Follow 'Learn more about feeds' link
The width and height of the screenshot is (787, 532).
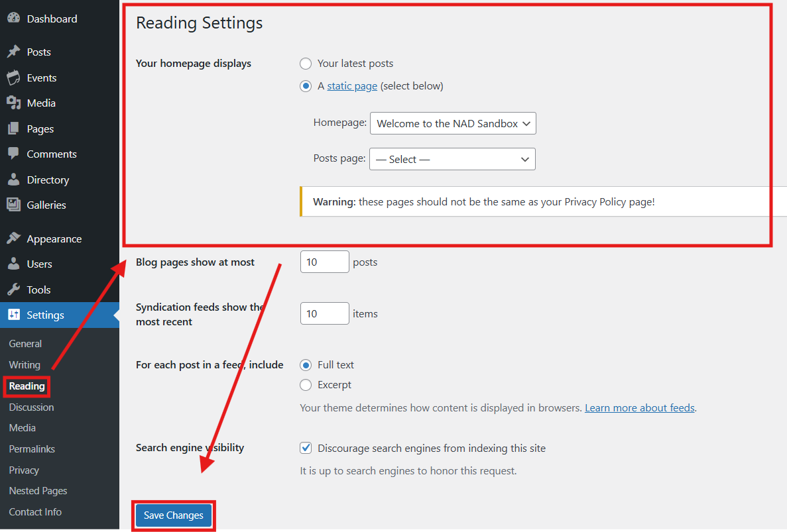[x=640, y=407]
